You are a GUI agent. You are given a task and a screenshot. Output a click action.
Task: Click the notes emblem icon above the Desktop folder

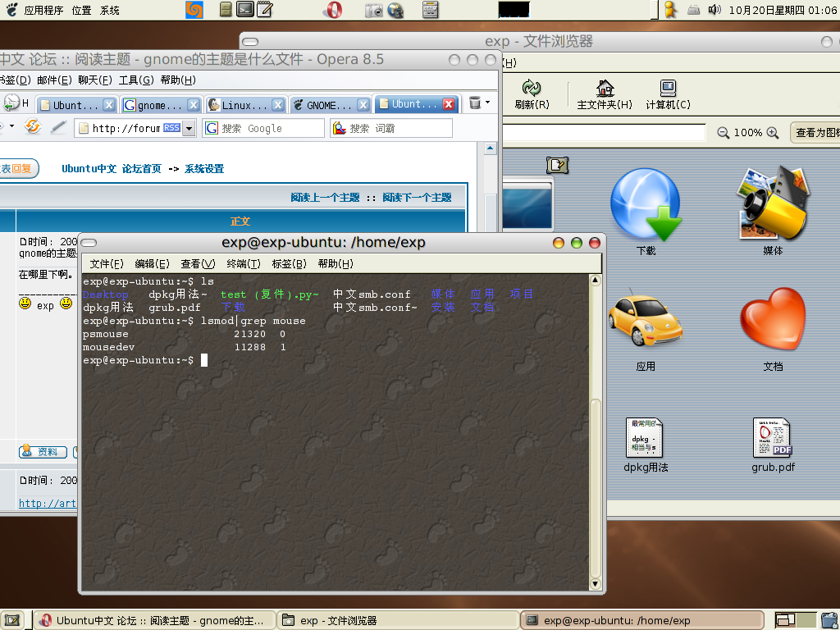[x=557, y=165]
